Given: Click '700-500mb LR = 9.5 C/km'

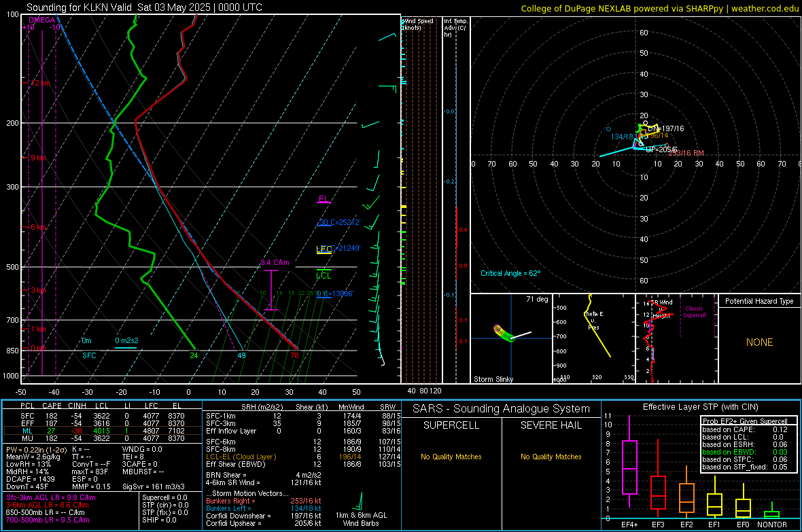Looking at the screenshot, I should (x=47, y=520).
